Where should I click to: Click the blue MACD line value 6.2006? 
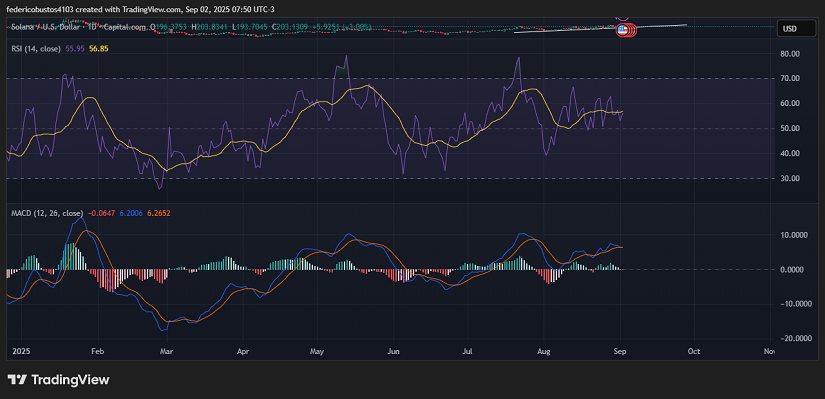pos(130,213)
